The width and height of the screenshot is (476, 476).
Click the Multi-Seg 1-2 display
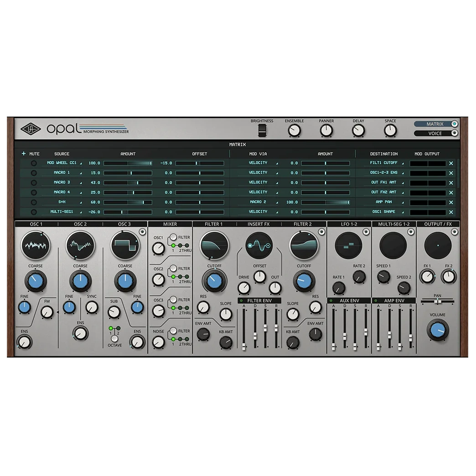coord(393,245)
